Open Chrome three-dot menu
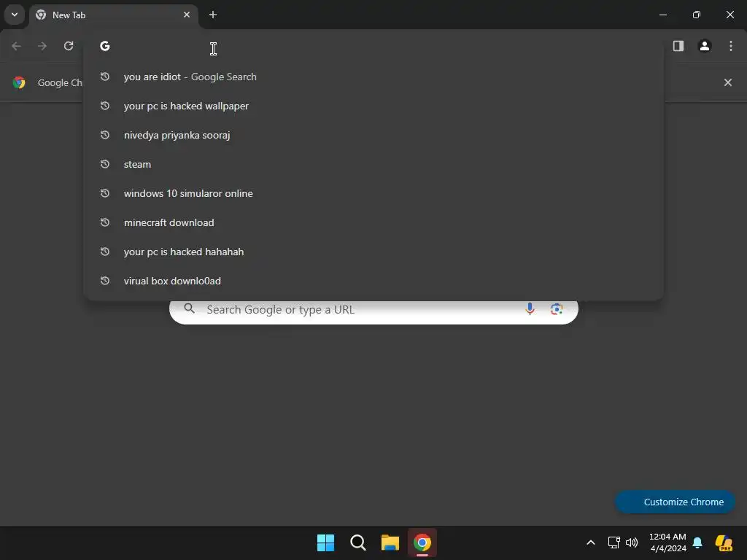Screen dimensions: 747x560 coord(731,46)
